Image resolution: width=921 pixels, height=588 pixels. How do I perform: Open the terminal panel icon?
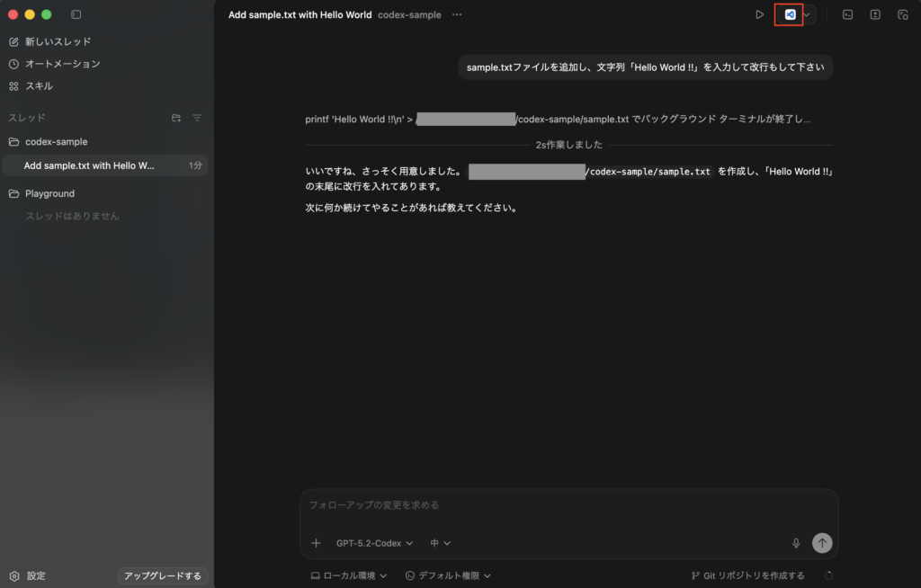tap(847, 14)
